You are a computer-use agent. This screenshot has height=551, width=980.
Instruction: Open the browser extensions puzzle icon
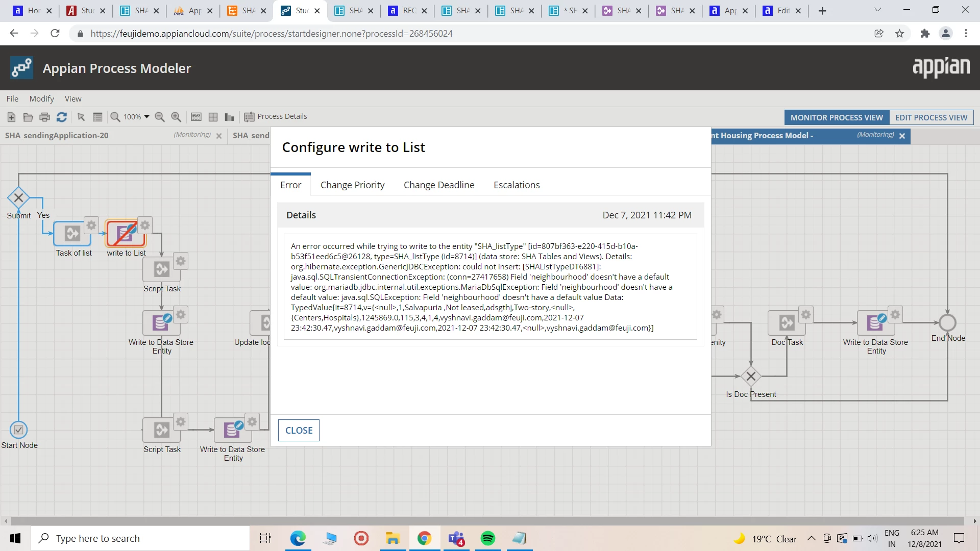[x=925, y=33]
